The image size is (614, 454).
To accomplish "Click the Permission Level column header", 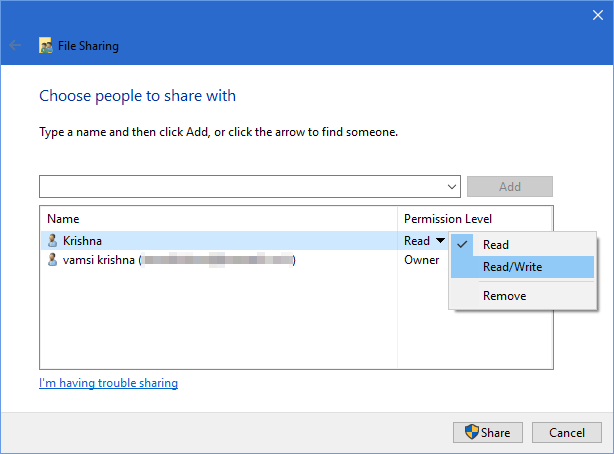I will 447,218.
